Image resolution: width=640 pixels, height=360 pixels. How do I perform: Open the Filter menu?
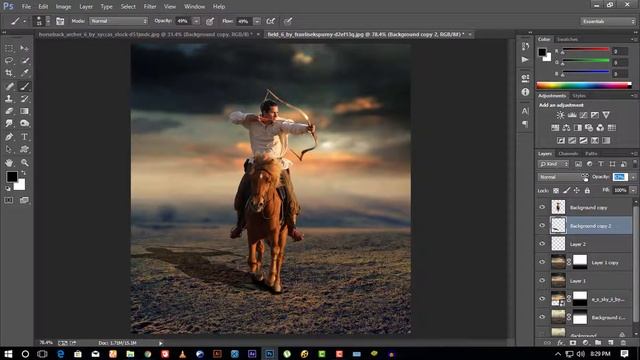click(x=150, y=7)
